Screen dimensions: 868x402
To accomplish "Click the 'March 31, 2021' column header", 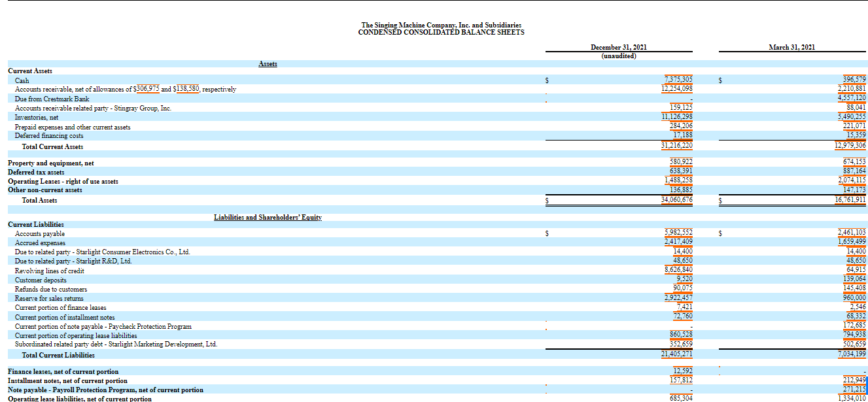I will pyautogui.click(x=792, y=48).
